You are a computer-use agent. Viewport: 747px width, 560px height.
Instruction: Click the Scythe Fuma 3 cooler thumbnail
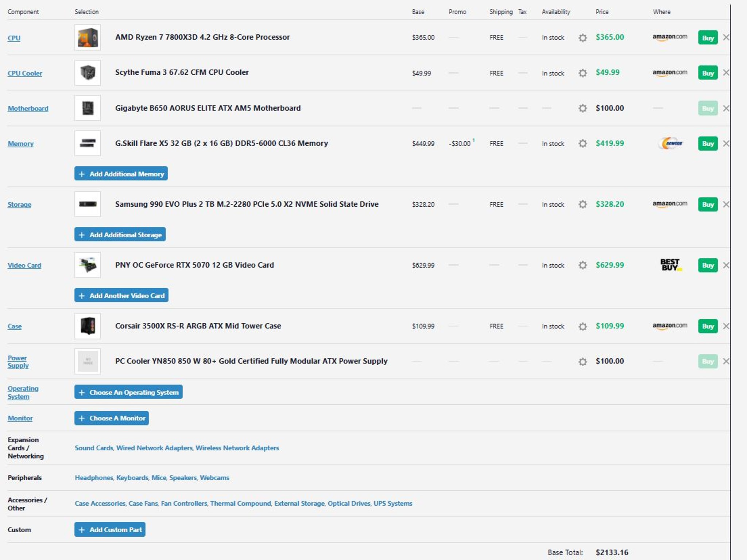coord(88,73)
